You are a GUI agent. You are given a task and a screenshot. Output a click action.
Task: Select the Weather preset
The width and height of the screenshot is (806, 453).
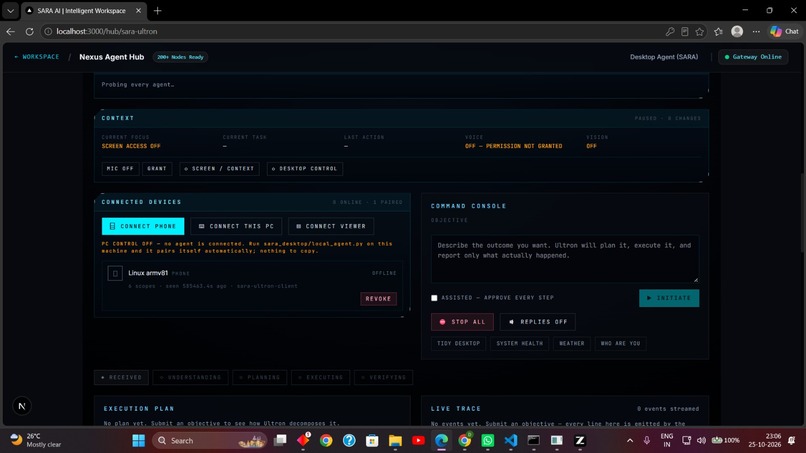pos(572,343)
